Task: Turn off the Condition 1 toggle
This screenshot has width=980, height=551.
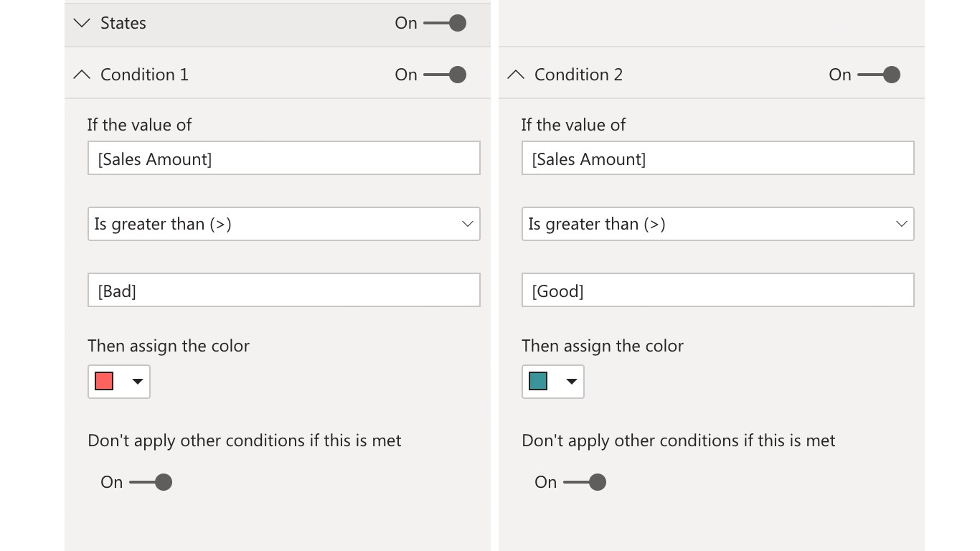Action: (445, 75)
